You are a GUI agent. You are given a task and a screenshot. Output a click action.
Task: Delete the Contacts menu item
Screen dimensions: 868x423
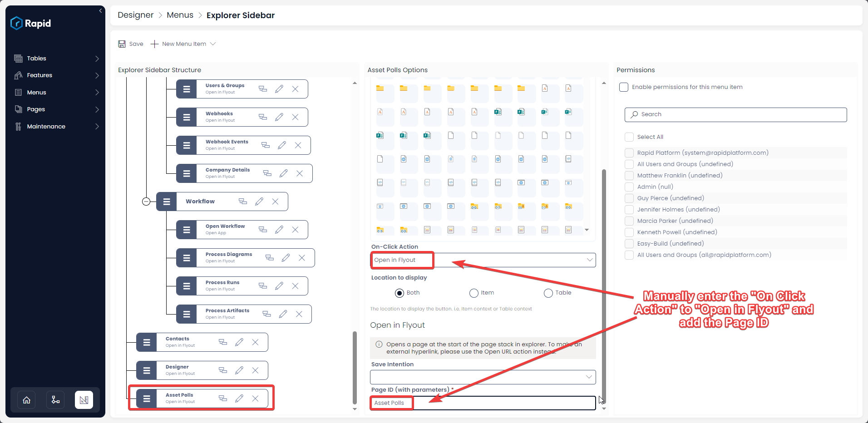coord(255,342)
